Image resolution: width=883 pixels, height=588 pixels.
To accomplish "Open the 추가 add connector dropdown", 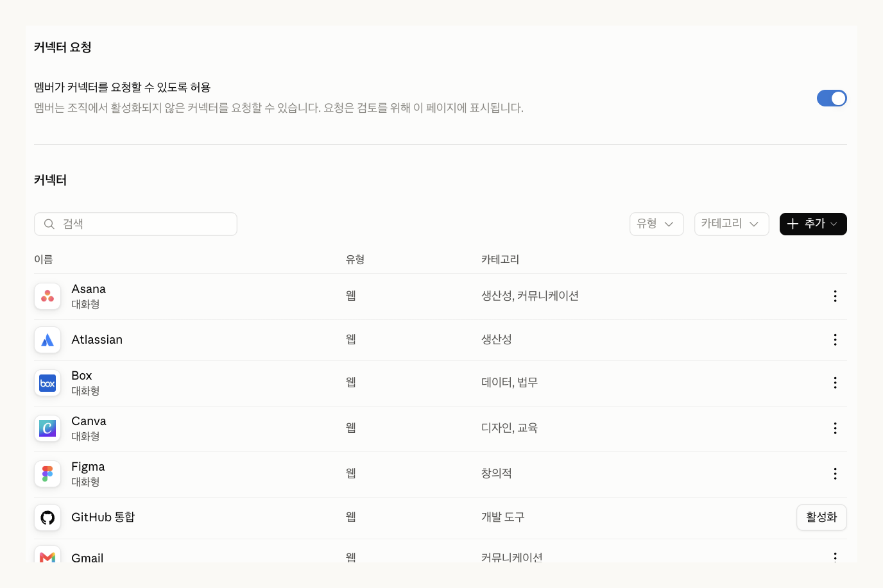I will click(813, 224).
